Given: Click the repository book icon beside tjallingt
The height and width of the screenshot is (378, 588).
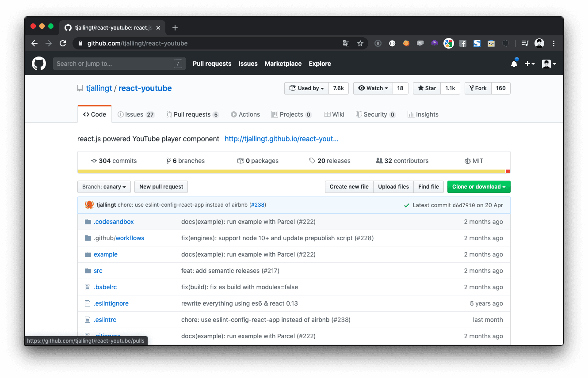Looking at the screenshot, I should [80, 88].
